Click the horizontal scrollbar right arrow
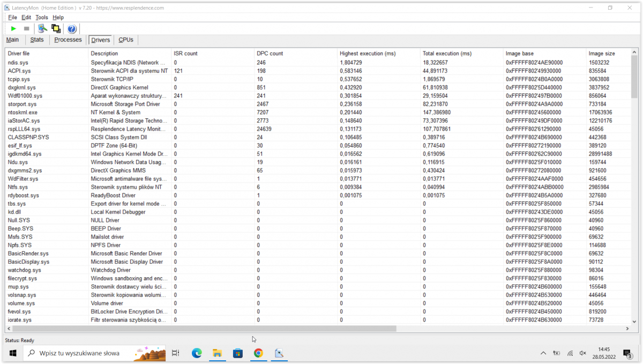Viewport: 643px width, 364px height. tap(627, 329)
